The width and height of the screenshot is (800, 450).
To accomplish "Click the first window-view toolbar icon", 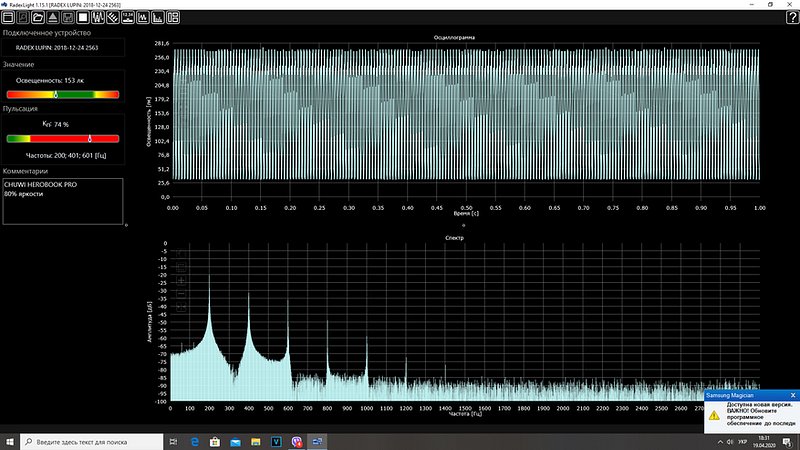I will click(8, 17).
